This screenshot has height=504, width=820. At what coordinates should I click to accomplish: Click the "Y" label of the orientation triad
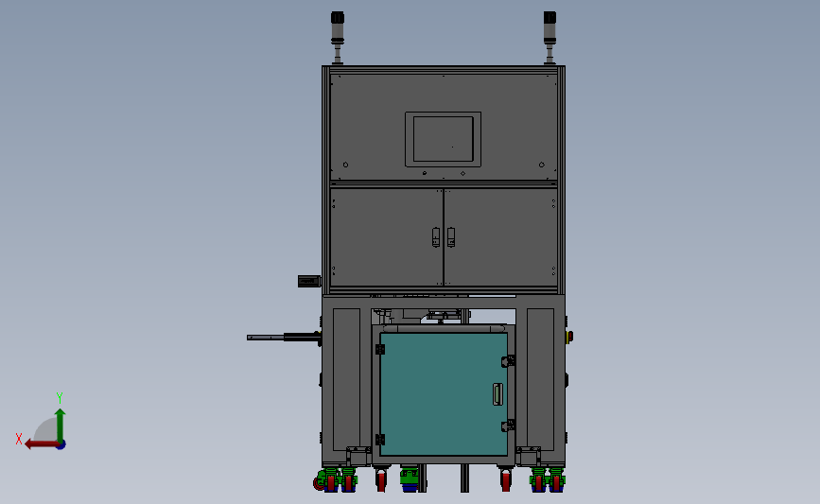[60, 398]
